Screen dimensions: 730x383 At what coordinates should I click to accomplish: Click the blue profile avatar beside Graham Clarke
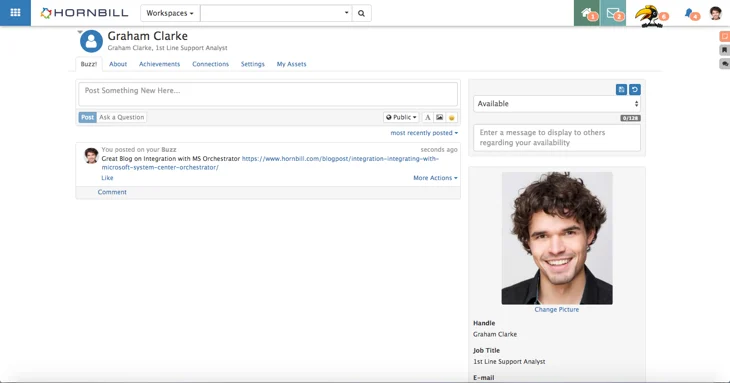pos(91,41)
